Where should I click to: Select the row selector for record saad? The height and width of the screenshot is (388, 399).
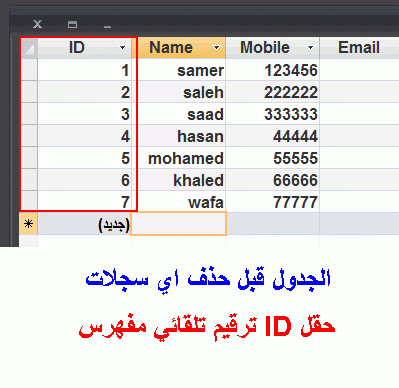point(29,114)
